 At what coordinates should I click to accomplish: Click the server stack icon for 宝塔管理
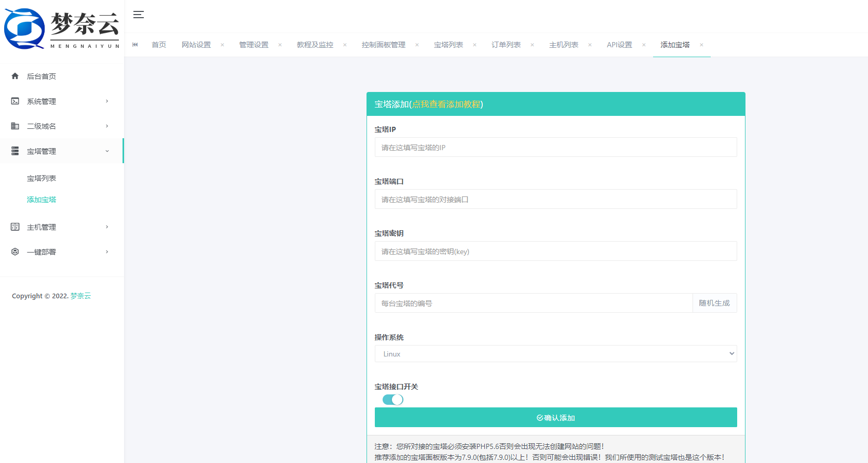point(15,151)
